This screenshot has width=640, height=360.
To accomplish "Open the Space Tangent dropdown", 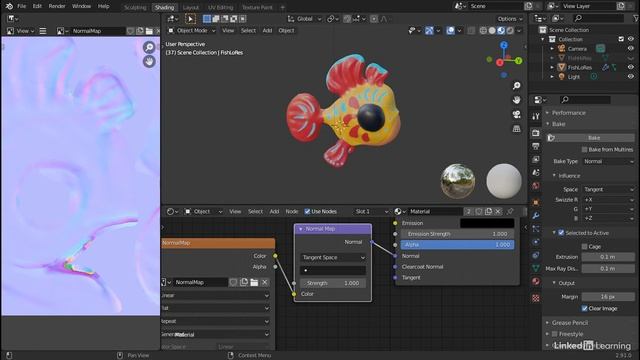I will click(x=608, y=189).
